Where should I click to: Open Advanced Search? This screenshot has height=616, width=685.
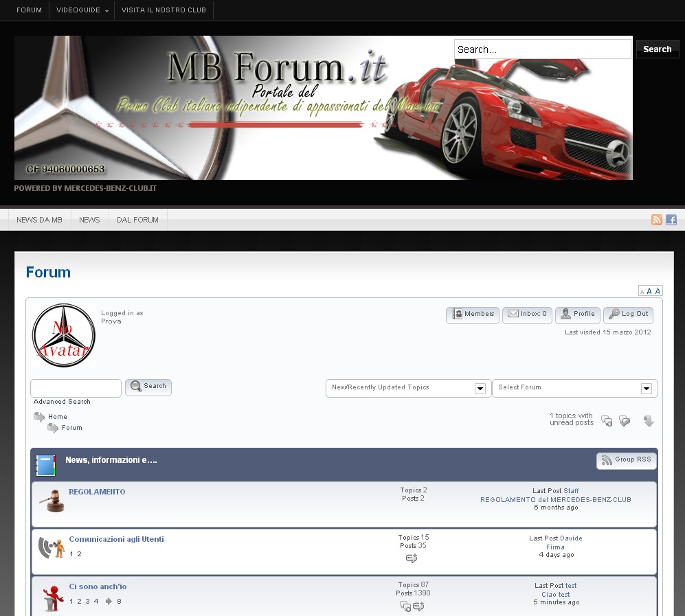coord(62,402)
